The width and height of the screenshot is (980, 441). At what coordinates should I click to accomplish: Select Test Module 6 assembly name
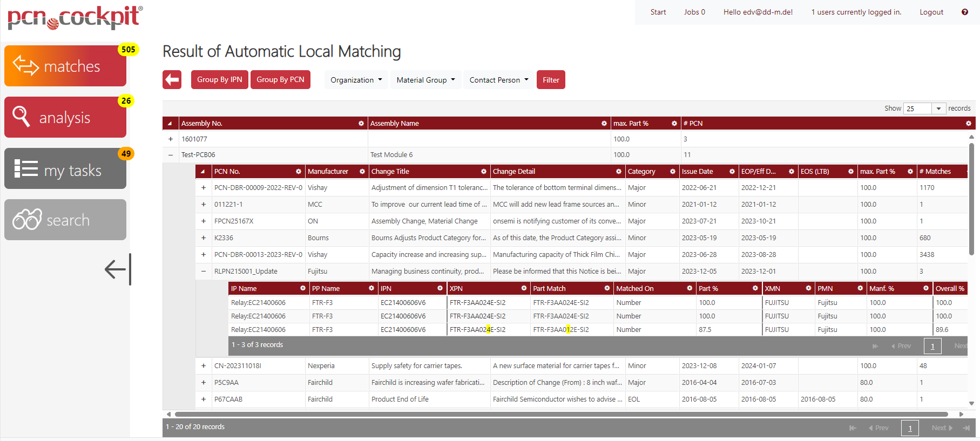pyautogui.click(x=391, y=155)
